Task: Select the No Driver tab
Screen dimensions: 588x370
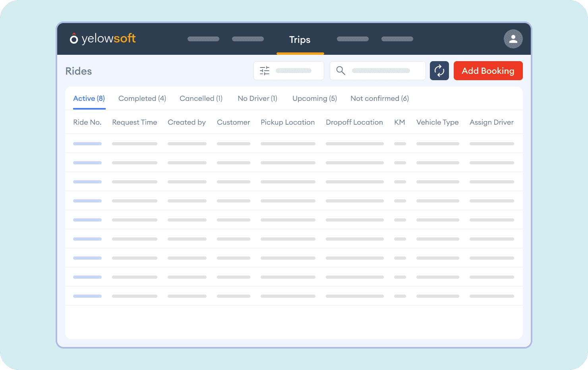Action: (x=257, y=98)
